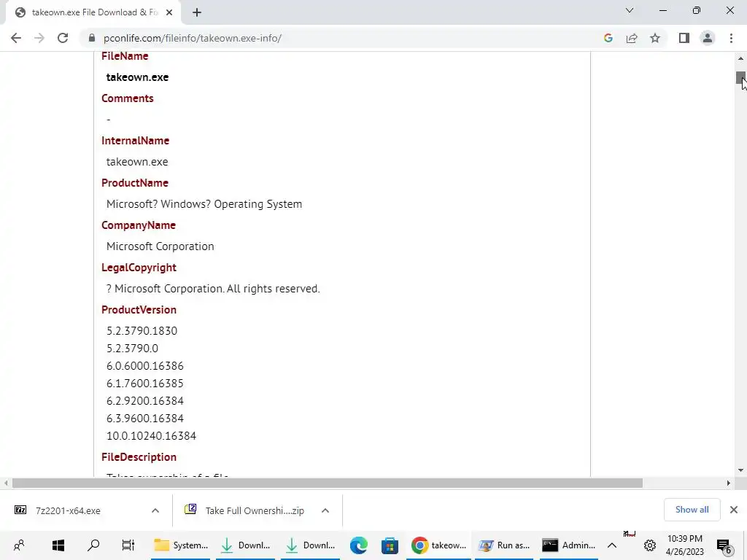Open the taskbar clock and date
747x560 pixels.
pyautogui.click(x=684, y=545)
